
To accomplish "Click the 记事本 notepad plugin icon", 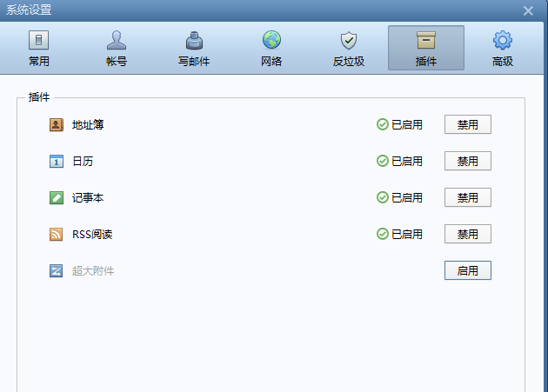I will (57, 197).
